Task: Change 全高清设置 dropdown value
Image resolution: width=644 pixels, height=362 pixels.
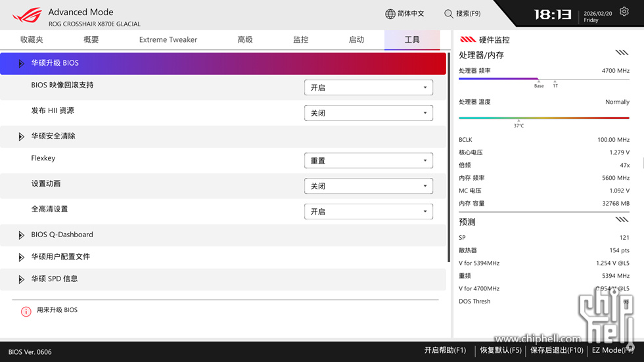Action: coord(368,212)
